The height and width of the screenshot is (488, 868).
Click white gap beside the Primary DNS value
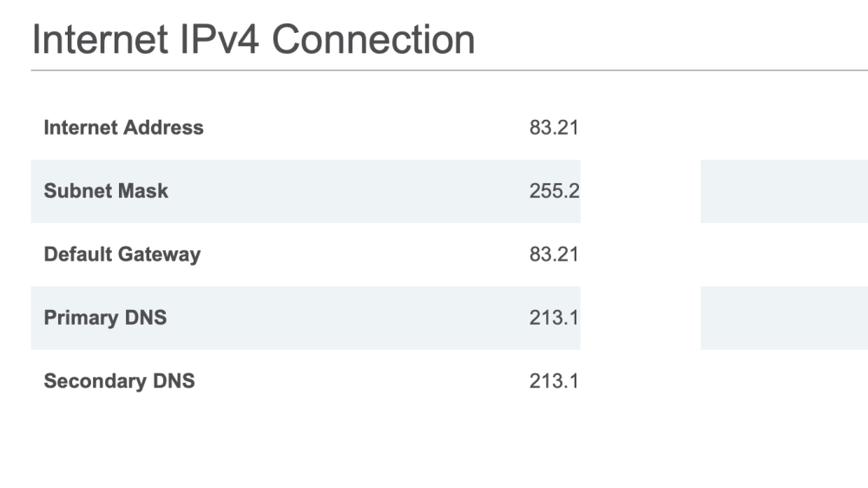641,319
